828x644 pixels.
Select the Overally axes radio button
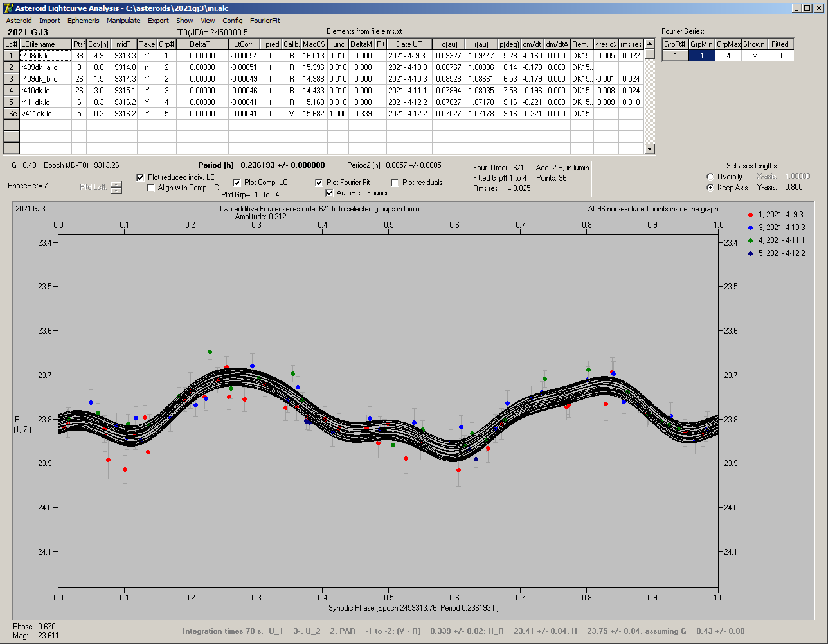(710, 177)
